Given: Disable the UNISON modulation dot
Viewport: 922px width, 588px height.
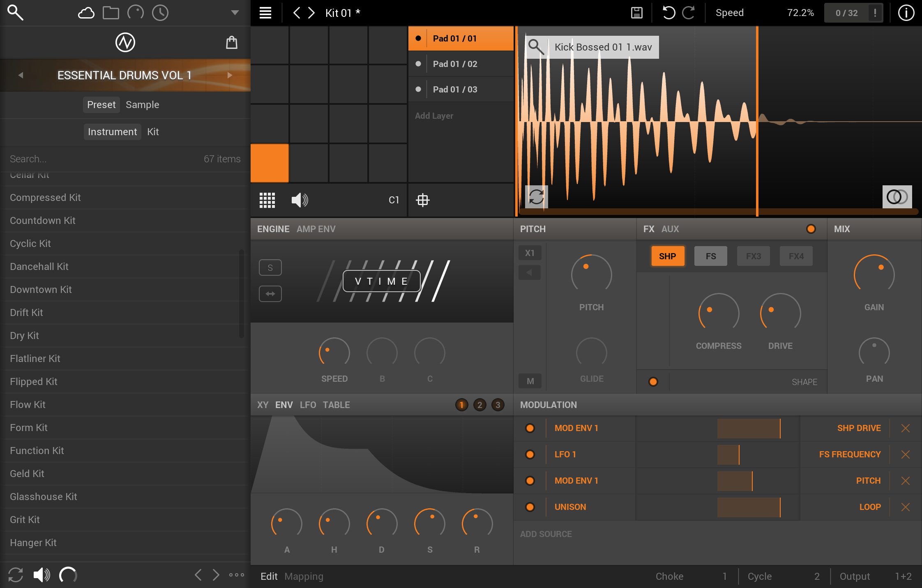Looking at the screenshot, I should click(x=530, y=507).
